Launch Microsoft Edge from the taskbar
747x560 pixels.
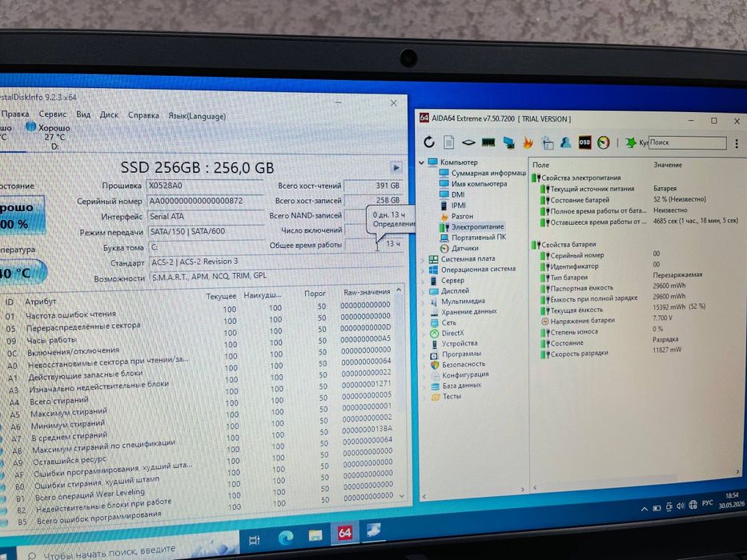[x=285, y=538]
